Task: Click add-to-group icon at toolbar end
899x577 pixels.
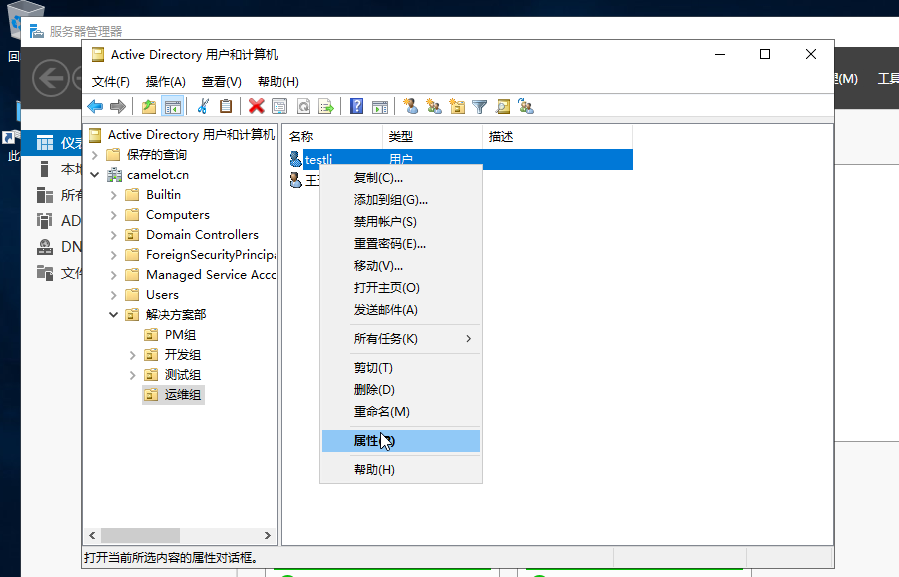Action: pyautogui.click(x=526, y=106)
